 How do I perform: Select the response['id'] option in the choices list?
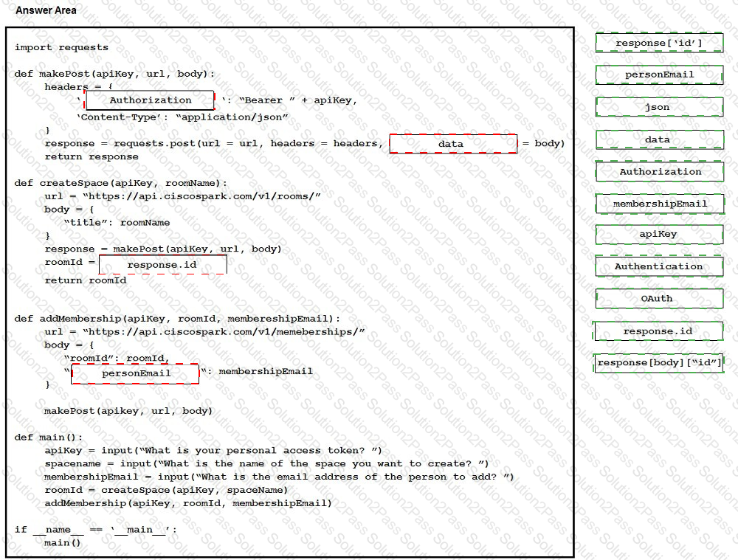pos(659,43)
